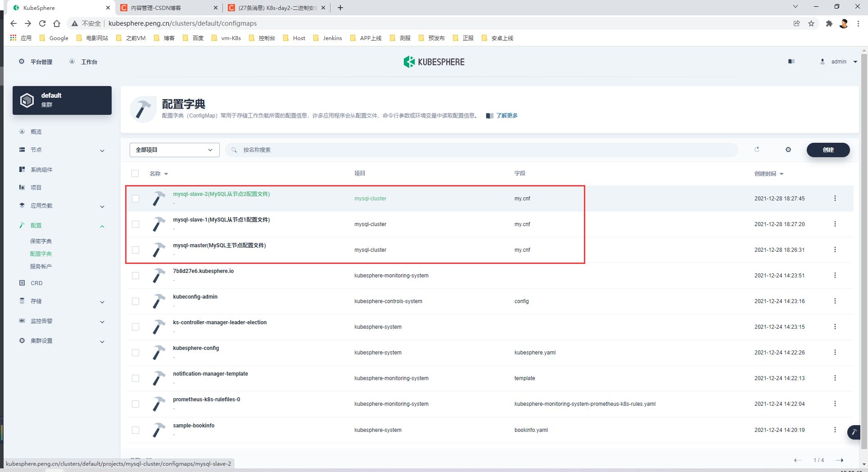Image resolution: width=868 pixels, height=472 pixels.
Task: Open the Jenkins bookmark folder
Action: pos(327,38)
